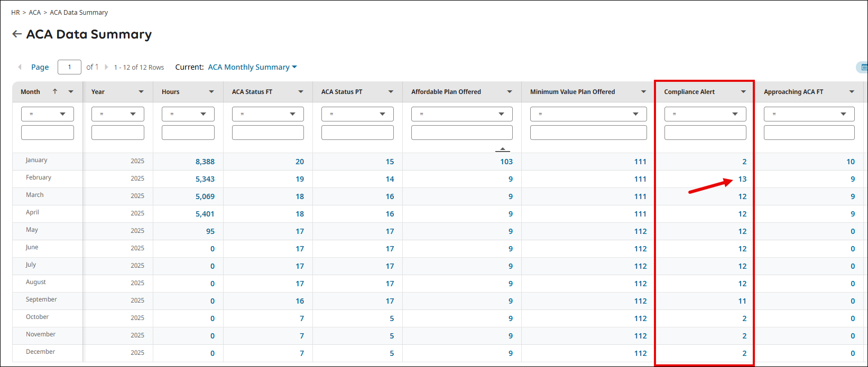Viewport: 868px width, 367px height.
Task: Open the Year column header menu arrow
Action: pyautogui.click(x=141, y=92)
